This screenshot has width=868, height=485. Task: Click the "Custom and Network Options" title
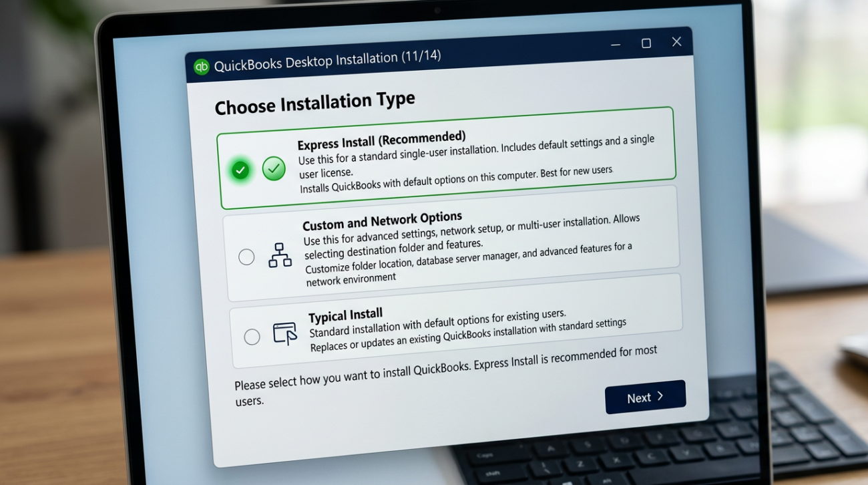383,221
